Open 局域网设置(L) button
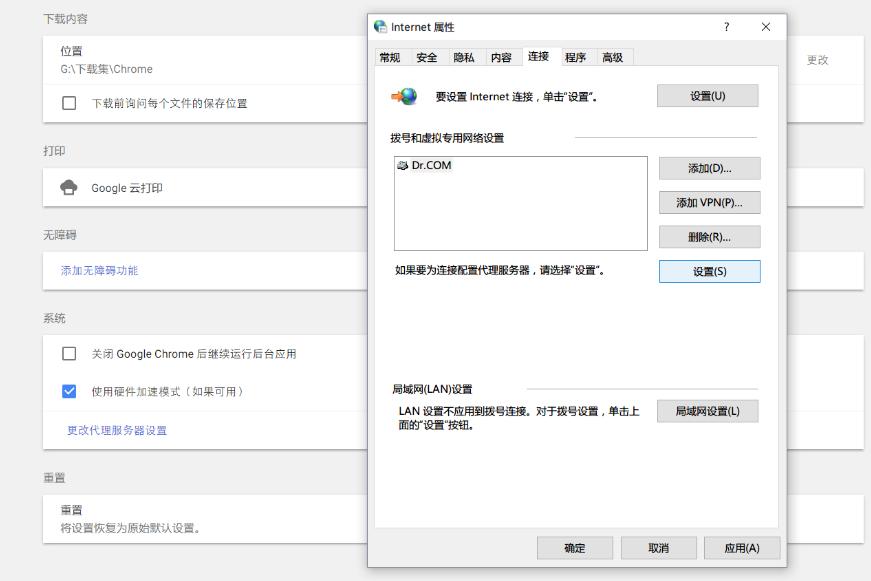 (707, 411)
